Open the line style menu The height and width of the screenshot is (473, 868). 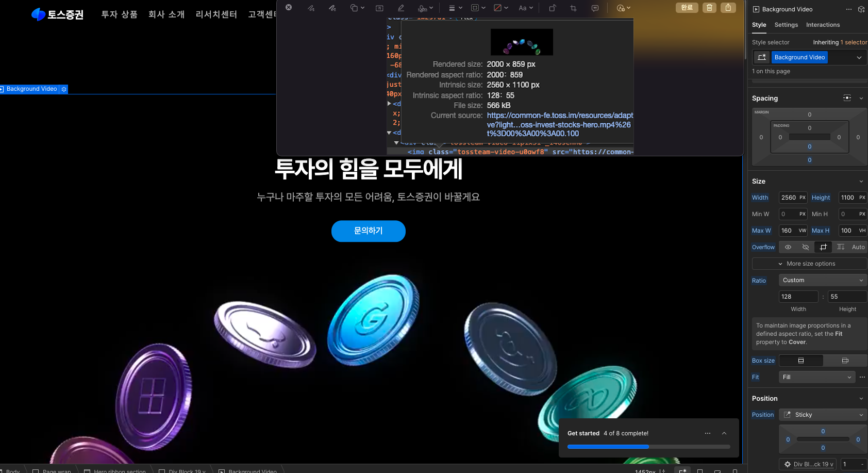(x=455, y=8)
